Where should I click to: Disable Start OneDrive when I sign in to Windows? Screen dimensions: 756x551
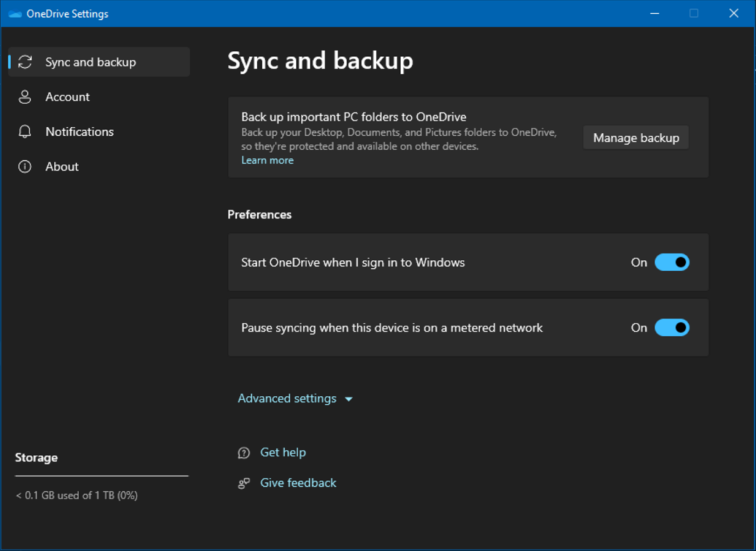point(672,262)
